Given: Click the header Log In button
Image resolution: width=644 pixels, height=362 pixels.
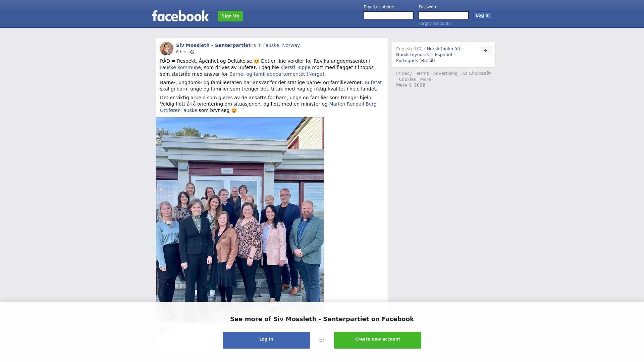Looking at the screenshot, I should pyautogui.click(x=483, y=15).
